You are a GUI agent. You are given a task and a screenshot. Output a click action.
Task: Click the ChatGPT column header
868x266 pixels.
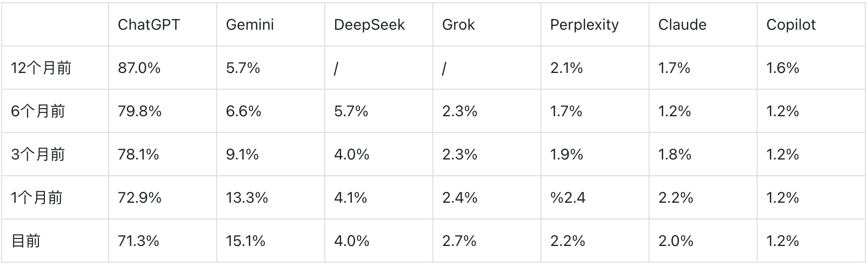pyautogui.click(x=149, y=25)
